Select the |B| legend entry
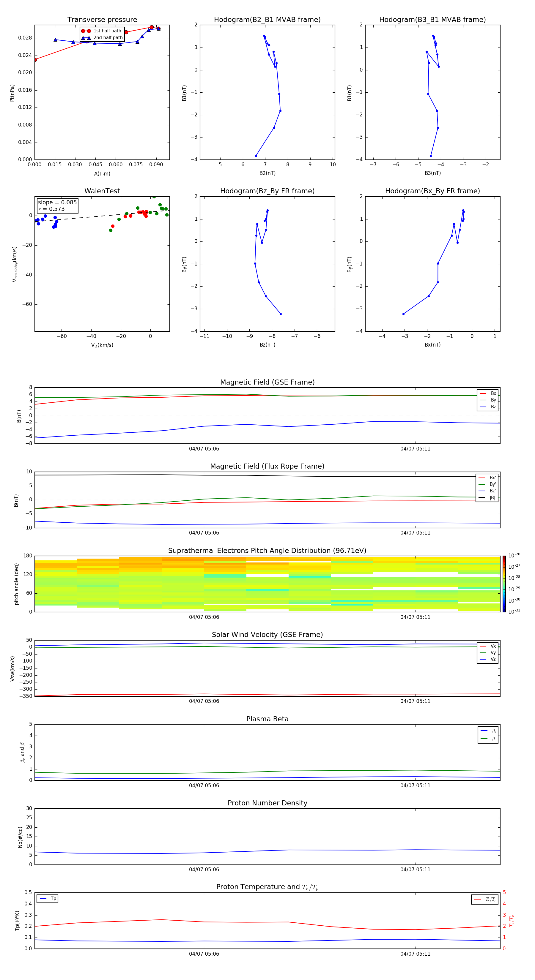Image resolution: width=535 pixels, height=980 pixels. 487,498
